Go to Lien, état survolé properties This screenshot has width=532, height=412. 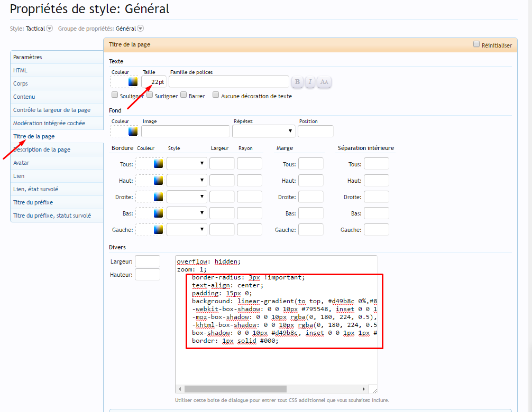pyautogui.click(x=36, y=189)
